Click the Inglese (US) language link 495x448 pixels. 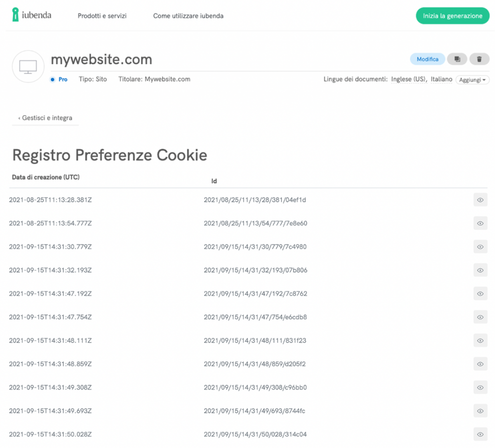click(x=407, y=79)
